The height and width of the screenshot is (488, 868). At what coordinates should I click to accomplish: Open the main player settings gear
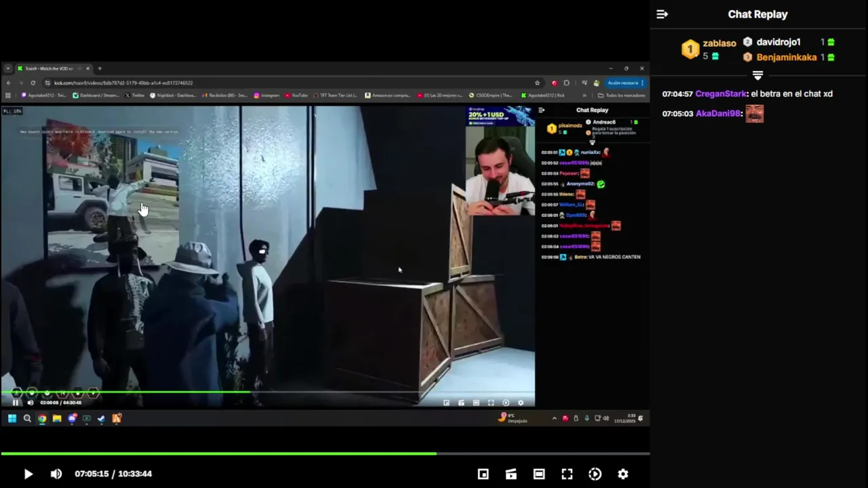click(x=623, y=474)
